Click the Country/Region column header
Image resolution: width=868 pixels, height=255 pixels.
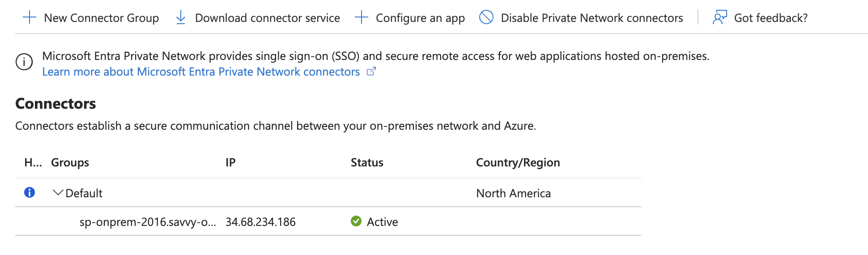point(518,162)
